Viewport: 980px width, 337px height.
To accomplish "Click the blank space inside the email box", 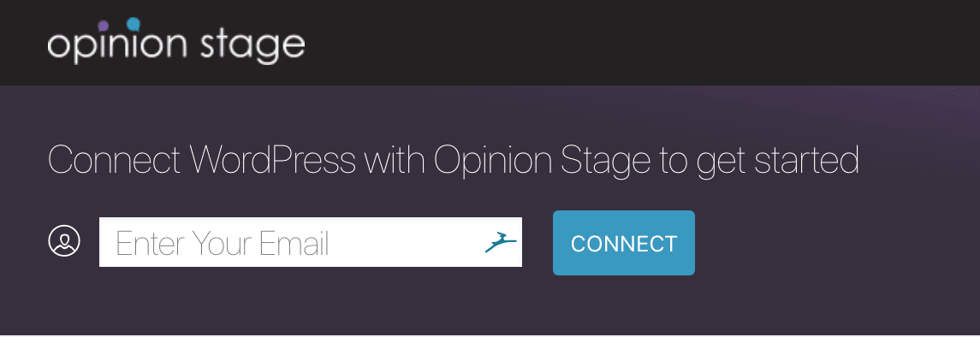I will pos(407,242).
